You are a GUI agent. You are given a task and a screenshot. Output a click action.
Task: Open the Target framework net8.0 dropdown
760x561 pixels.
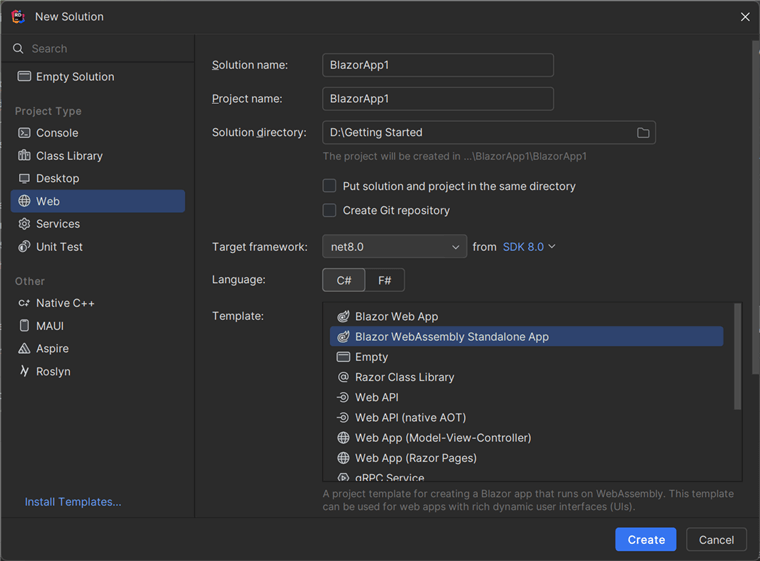coord(395,246)
